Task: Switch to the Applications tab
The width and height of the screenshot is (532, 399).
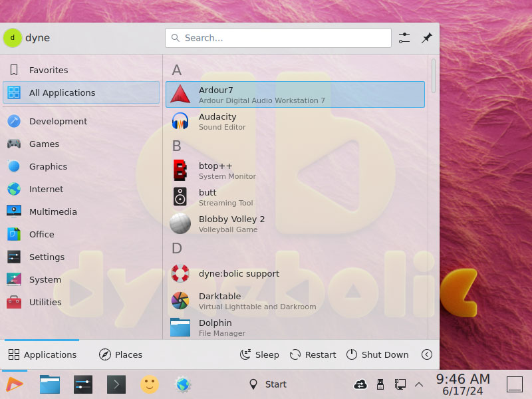Action: coord(42,354)
